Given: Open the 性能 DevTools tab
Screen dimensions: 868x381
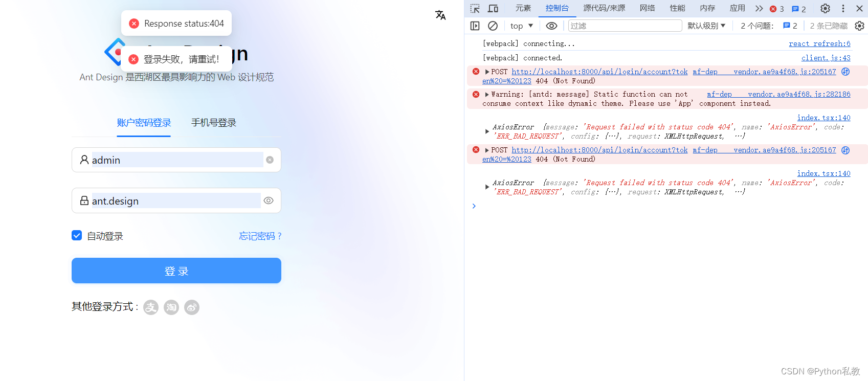Looking at the screenshot, I should click(x=678, y=8).
